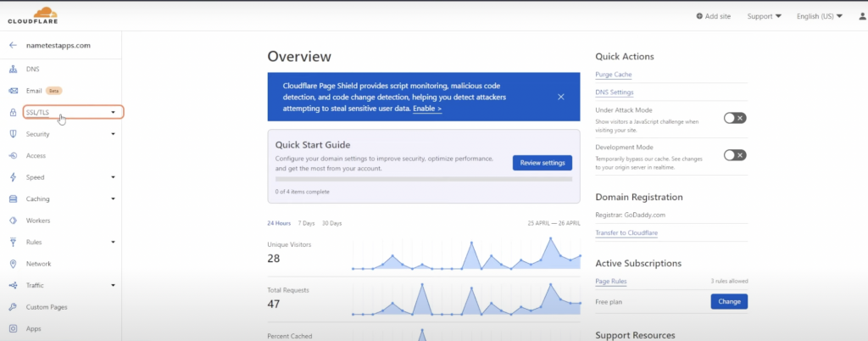
Task: Expand the SSL/TLS menu arrow
Action: [113, 112]
